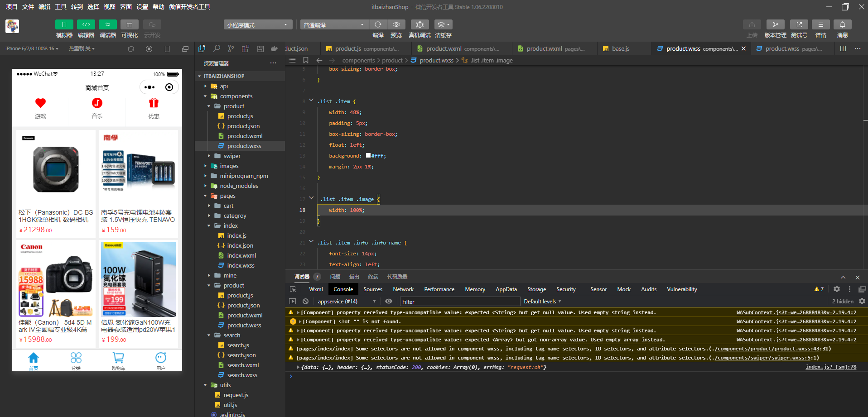Open the compile mode (普通编译) dropdown
Image resolution: width=868 pixels, height=417 pixels.
click(334, 24)
